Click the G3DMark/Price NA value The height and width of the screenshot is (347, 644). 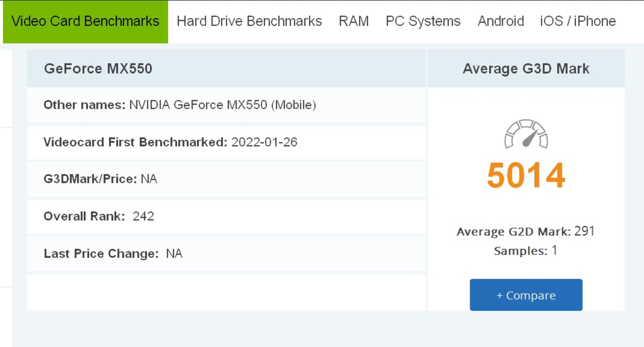pos(149,179)
